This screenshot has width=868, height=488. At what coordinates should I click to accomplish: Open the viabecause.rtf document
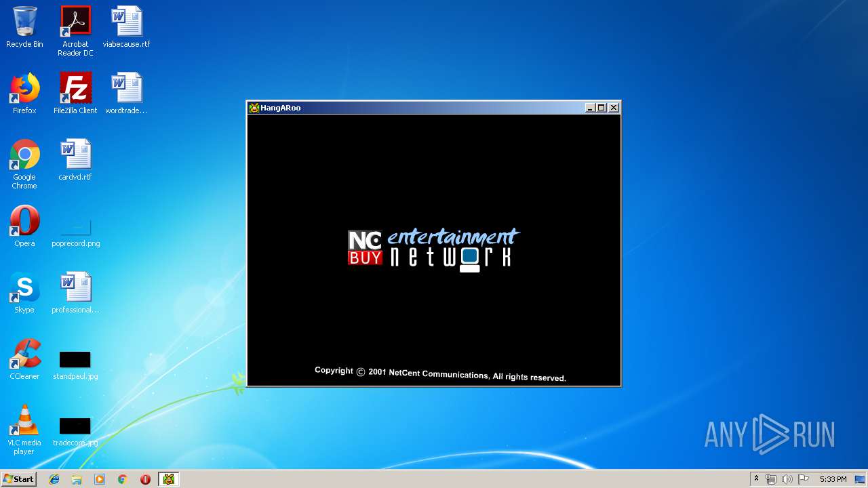(126, 27)
